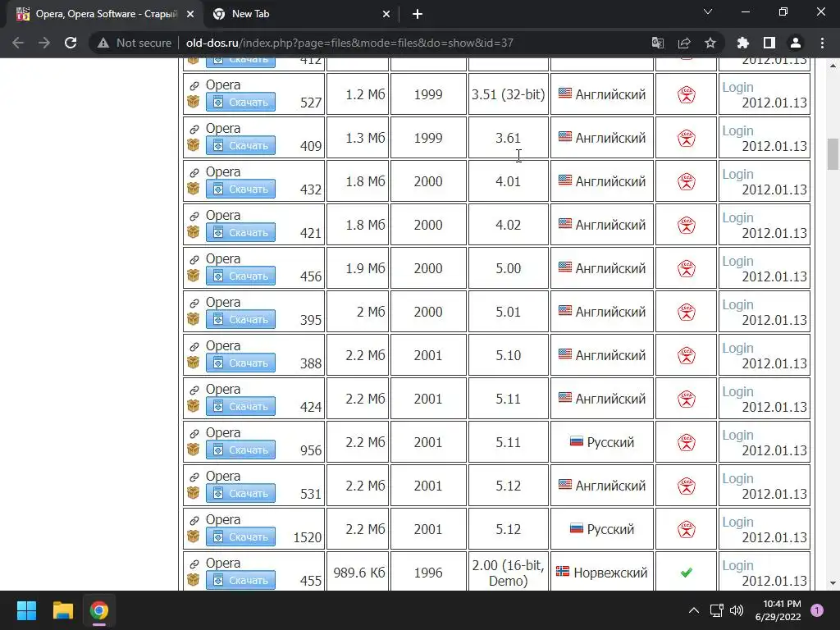This screenshot has height=630, width=840.
Task: Click the Not secure warning icon
Action: (103, 43)
